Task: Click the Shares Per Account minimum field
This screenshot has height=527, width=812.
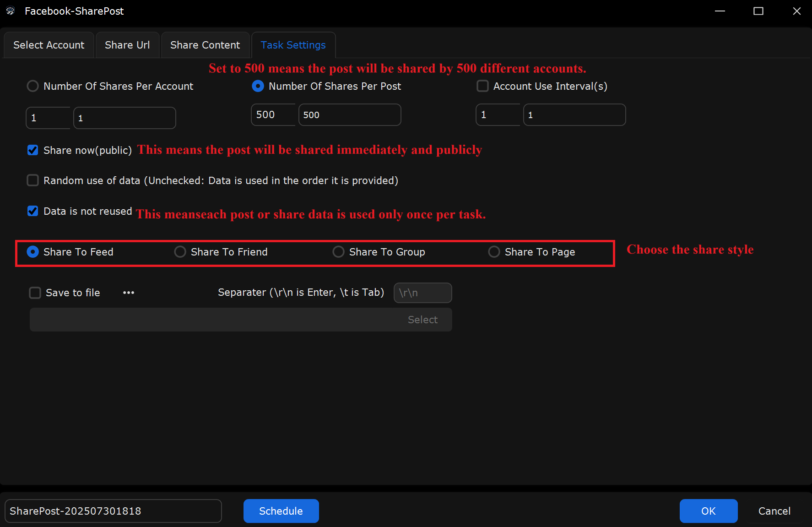Action: click(x=48, y=118)
